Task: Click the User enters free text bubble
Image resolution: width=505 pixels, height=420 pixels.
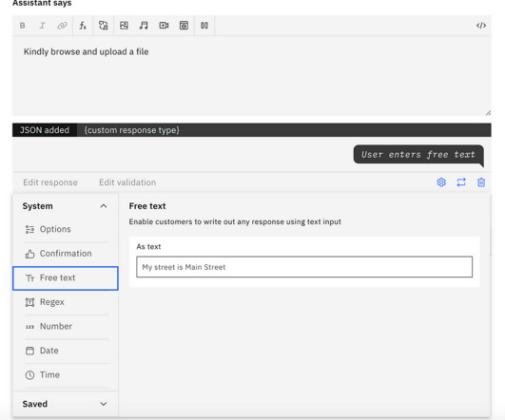Action: point(418,155)
